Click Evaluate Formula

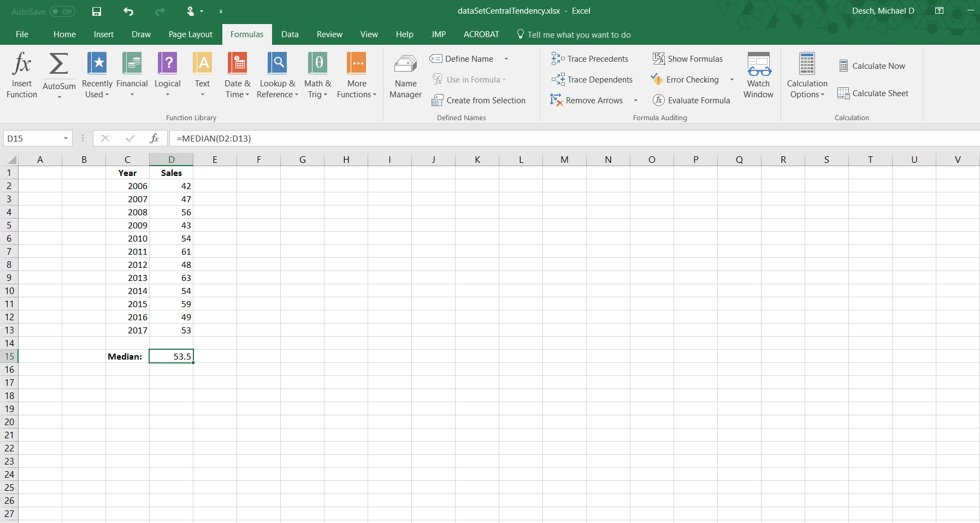[692, 101]
